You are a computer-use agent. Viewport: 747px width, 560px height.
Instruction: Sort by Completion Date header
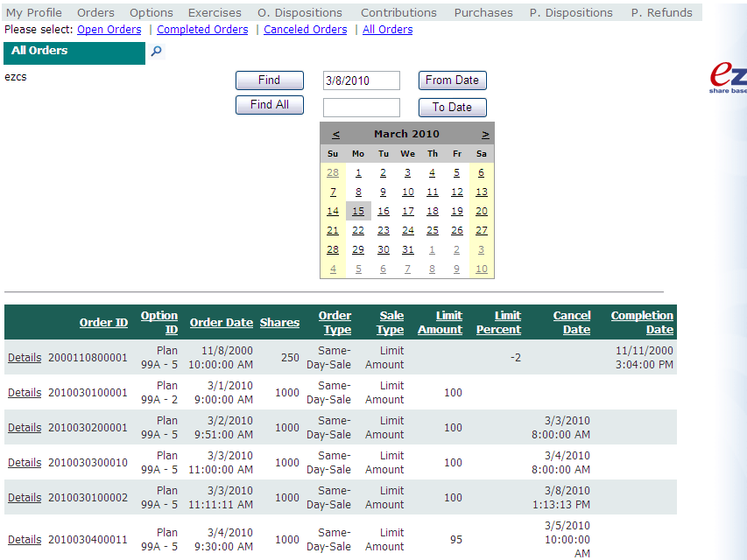tap(642, 323)
